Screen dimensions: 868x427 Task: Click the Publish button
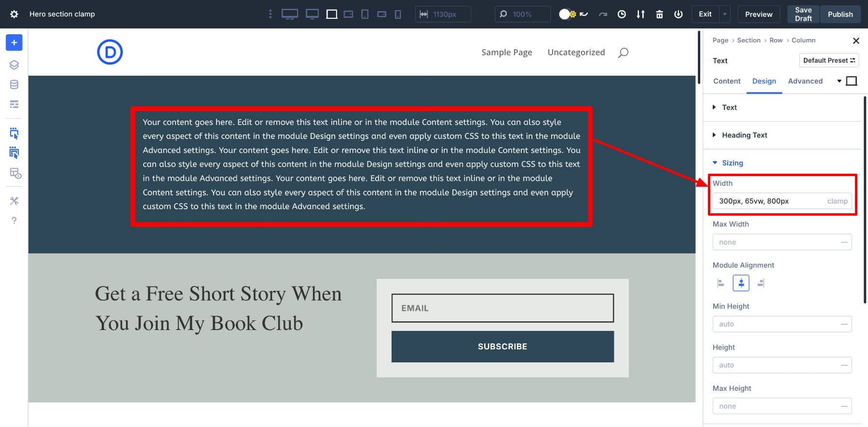[840, 14]
